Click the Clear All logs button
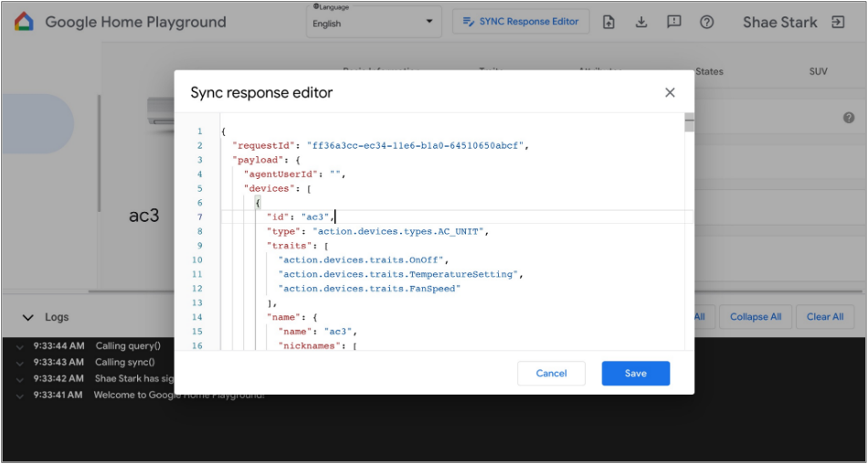Viewport: 868px width, 464px height. point(824,317)
